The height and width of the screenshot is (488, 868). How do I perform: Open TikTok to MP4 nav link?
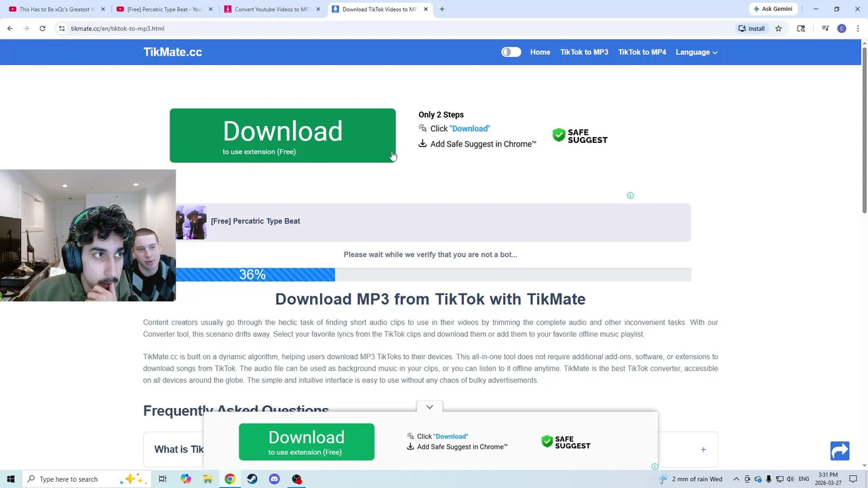point(642,52)
